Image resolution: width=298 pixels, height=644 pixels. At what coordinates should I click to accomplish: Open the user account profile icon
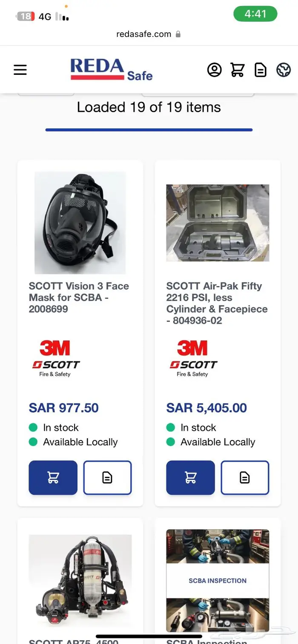coord(214,70)
